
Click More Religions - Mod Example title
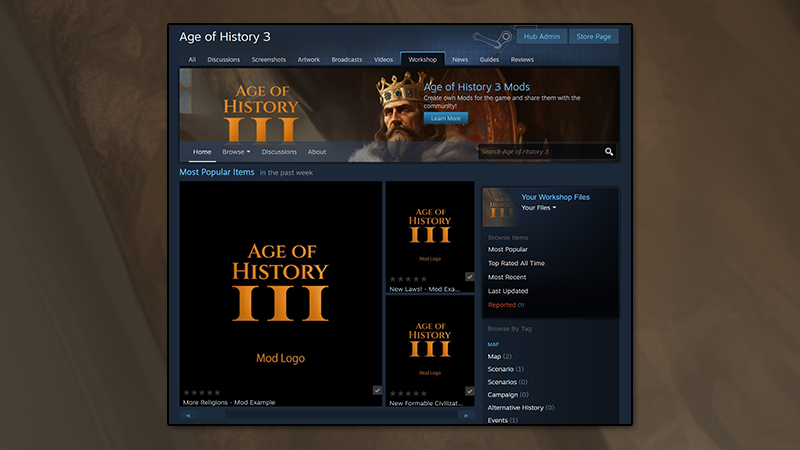(x=229, y=403)
